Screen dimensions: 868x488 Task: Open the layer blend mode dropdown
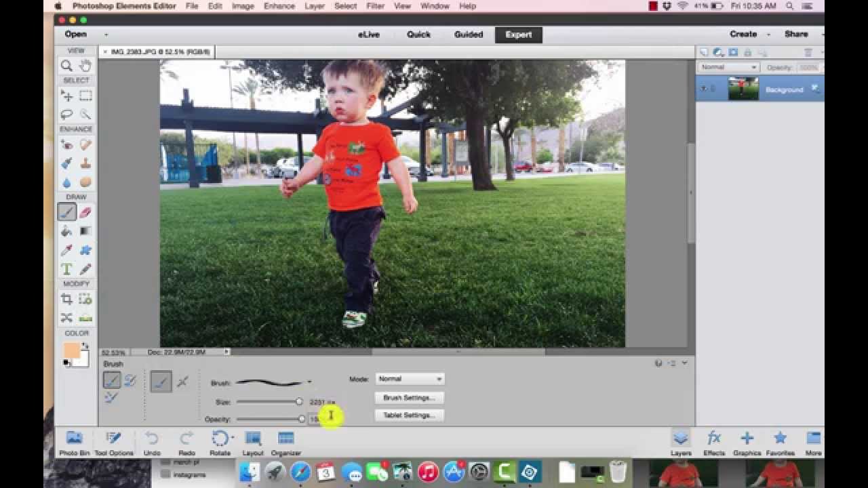tap(729, 67)
